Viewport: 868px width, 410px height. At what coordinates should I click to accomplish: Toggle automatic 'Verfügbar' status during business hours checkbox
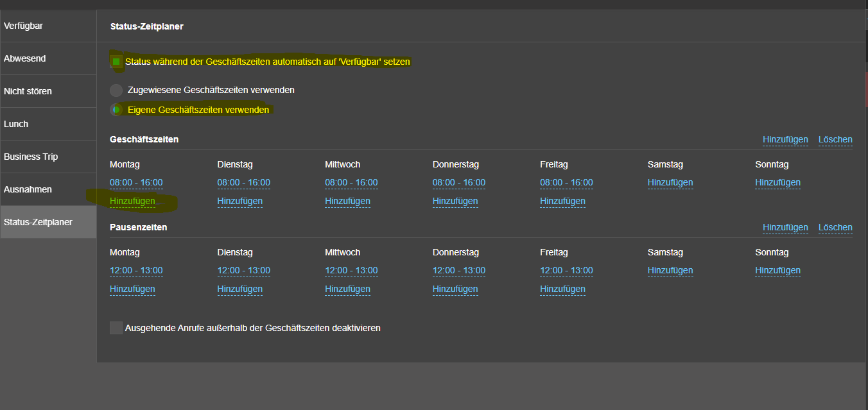click(116, 62)
